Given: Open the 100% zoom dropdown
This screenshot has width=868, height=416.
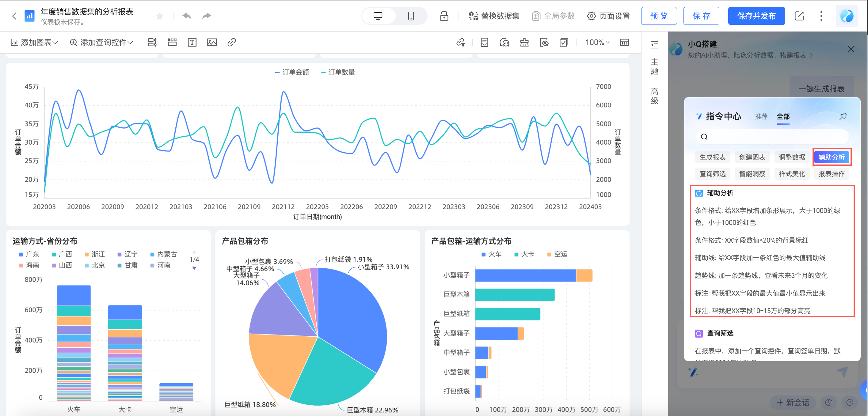Looking at the screenshot, I should (597, 43).
